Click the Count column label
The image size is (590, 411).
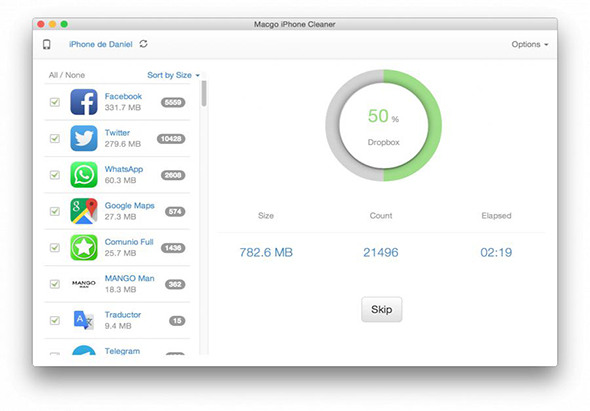coord(381,216)
